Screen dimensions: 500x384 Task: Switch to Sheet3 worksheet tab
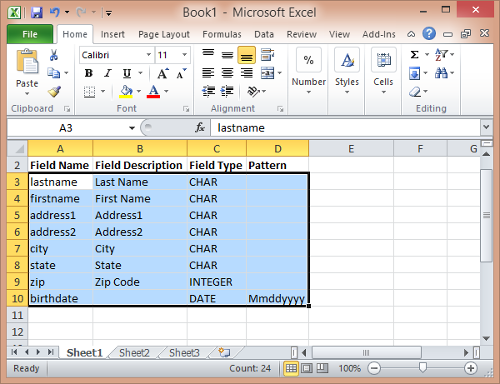184,353
